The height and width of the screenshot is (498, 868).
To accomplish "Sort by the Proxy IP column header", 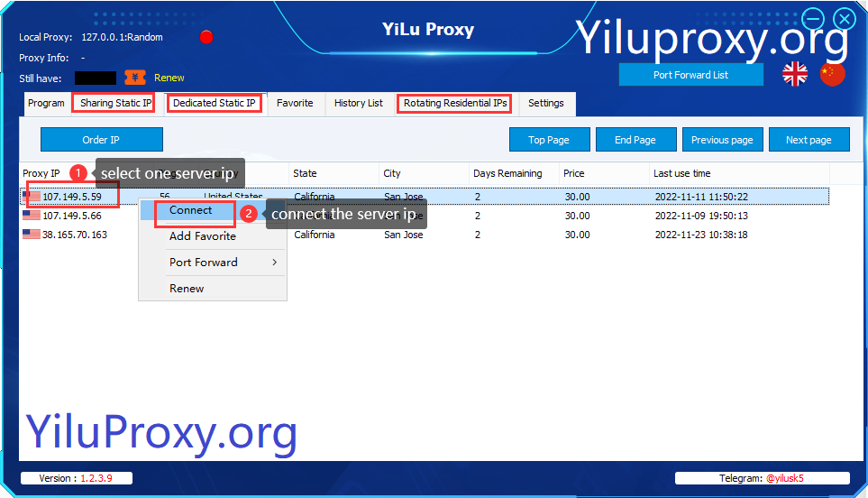I will tap(41, 173).
